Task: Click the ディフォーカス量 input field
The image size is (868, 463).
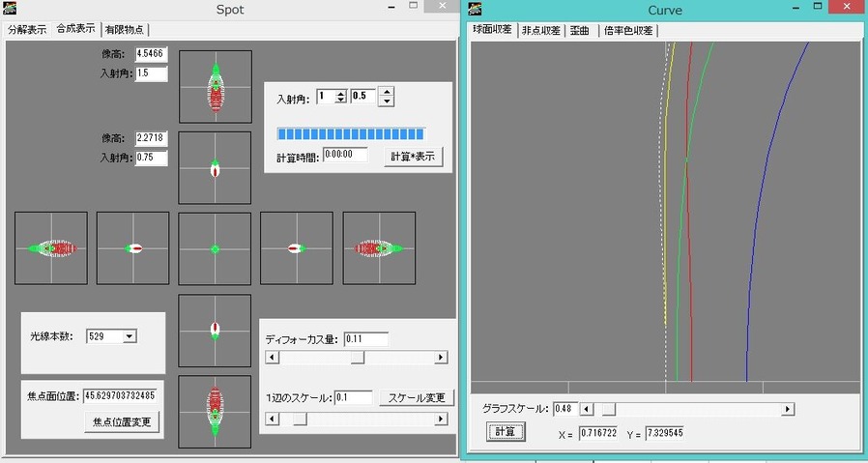Action: pyautogui.click(x=366, y=338)
